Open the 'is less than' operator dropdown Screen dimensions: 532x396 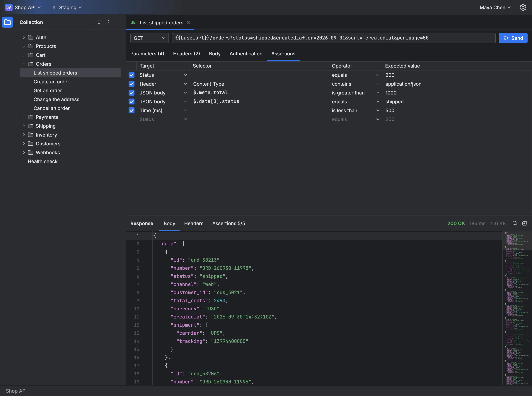(x=355, y=111)
